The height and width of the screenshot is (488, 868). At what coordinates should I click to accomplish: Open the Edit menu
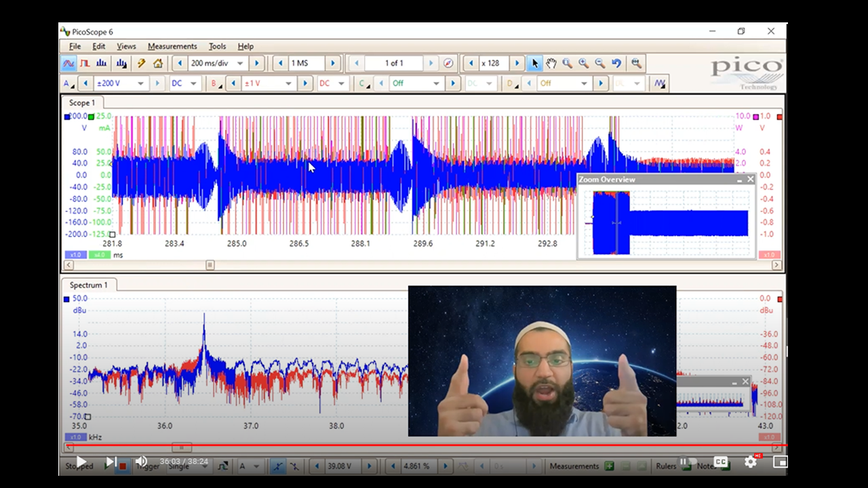99,46
